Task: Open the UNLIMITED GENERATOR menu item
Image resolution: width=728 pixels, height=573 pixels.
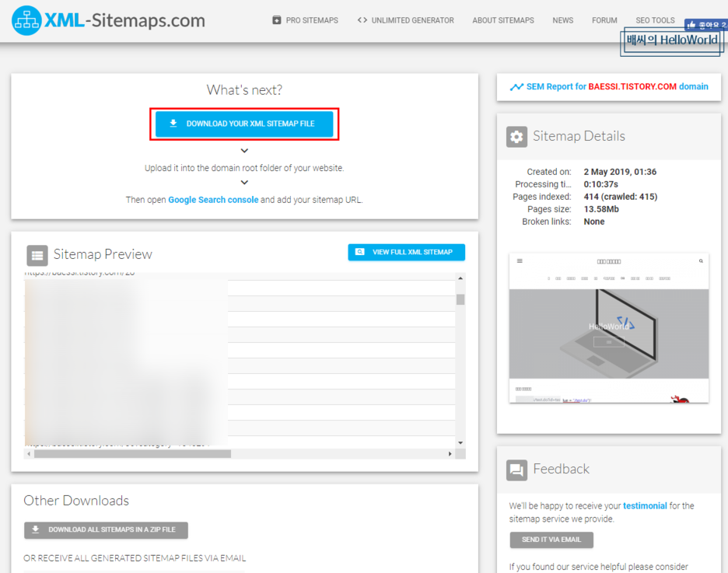Action: (406, 20)
